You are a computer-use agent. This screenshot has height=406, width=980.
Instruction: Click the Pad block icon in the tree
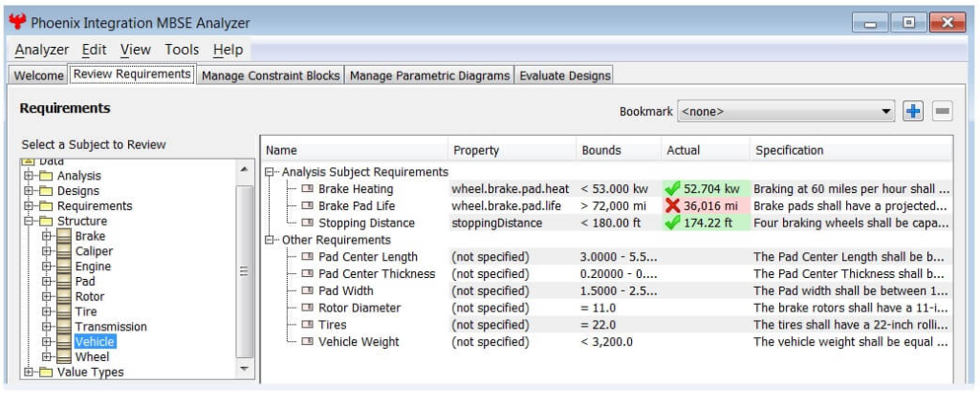tap(63, 282)
